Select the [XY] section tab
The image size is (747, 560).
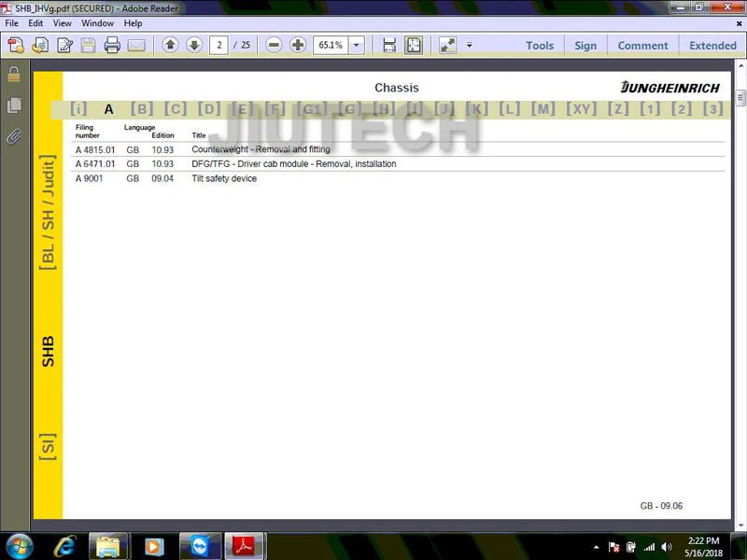click(581, 109)
